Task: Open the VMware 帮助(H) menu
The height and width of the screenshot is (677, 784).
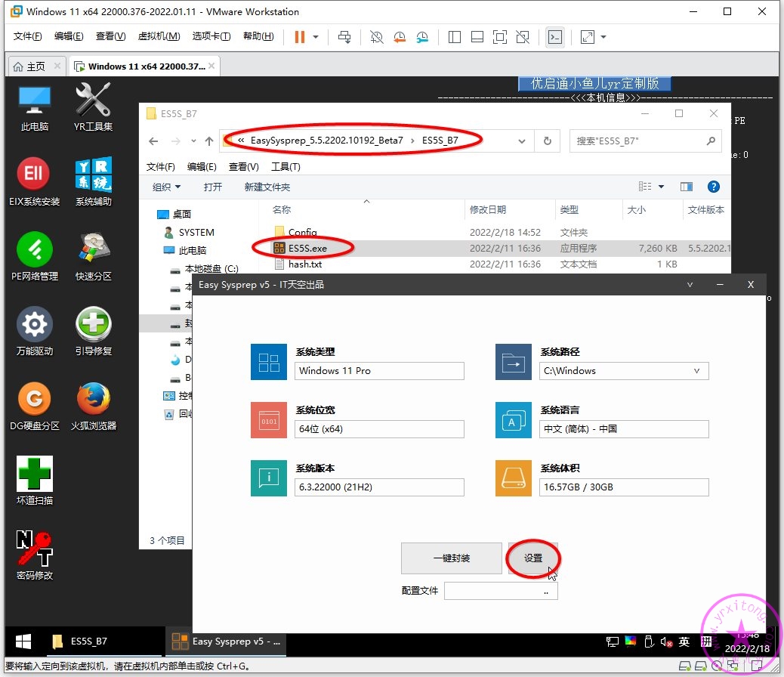Action: (258, 36)
